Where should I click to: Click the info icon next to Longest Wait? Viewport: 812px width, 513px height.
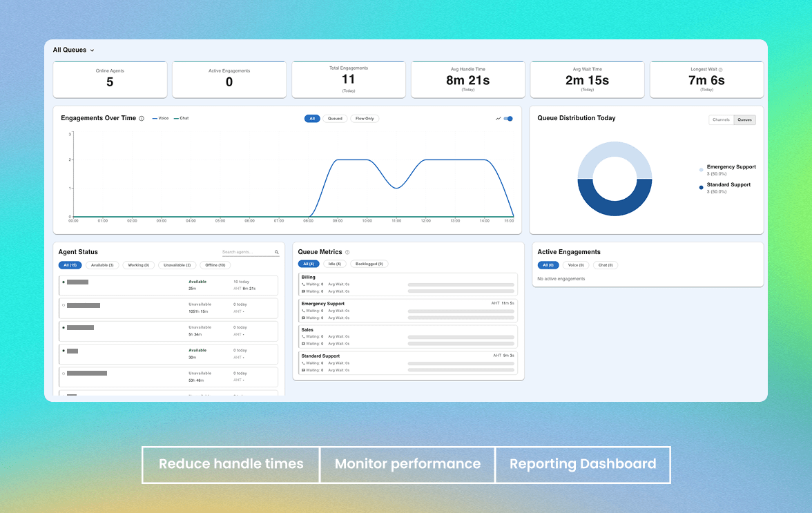[721, 70]
